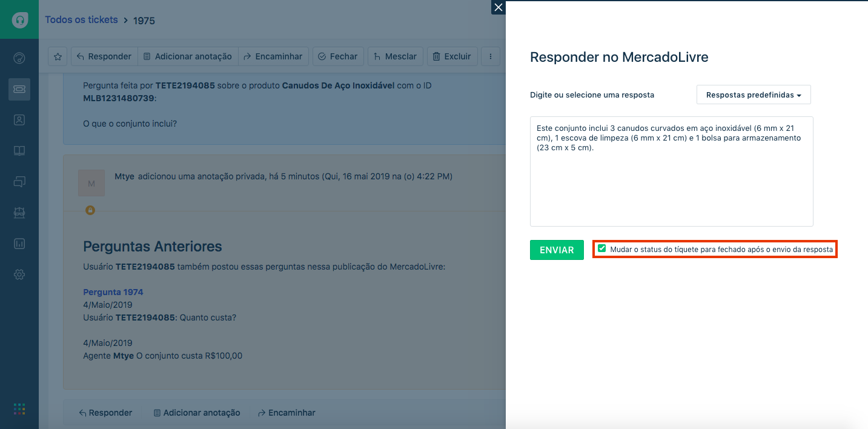Open the forums chat icon in sidebar

(19, 182)
